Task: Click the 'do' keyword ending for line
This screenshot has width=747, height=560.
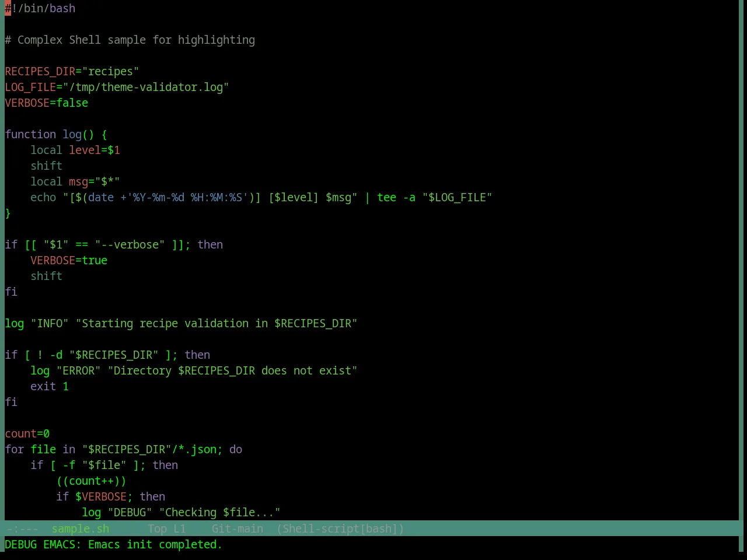Action: [236, 449]
